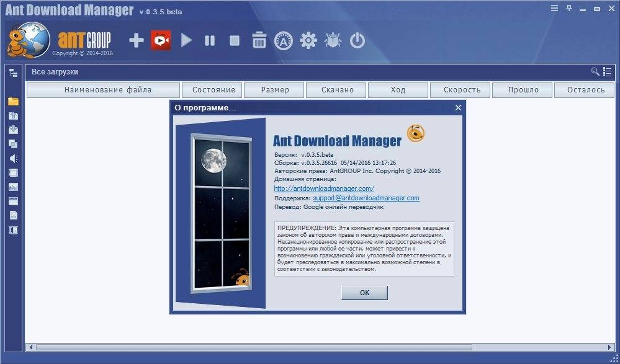Click the Авторские права copyright line
620x364 pixels.
357,171
